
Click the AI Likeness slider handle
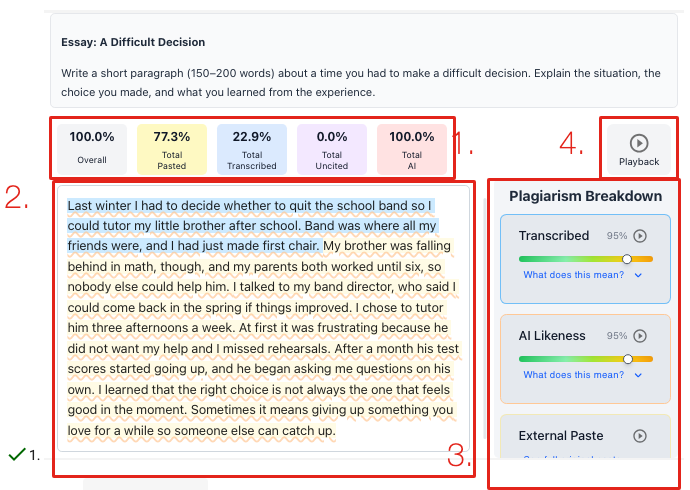click(628, 359)
